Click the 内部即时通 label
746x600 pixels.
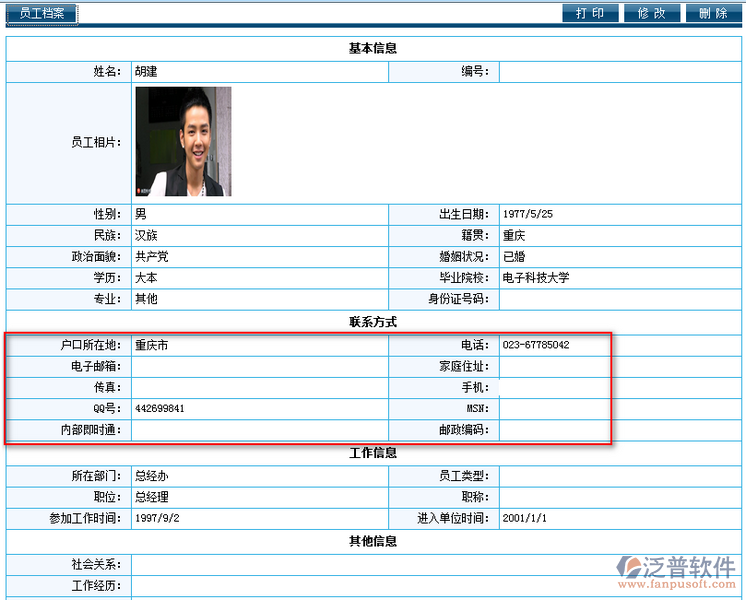click(x=91, y=430)
